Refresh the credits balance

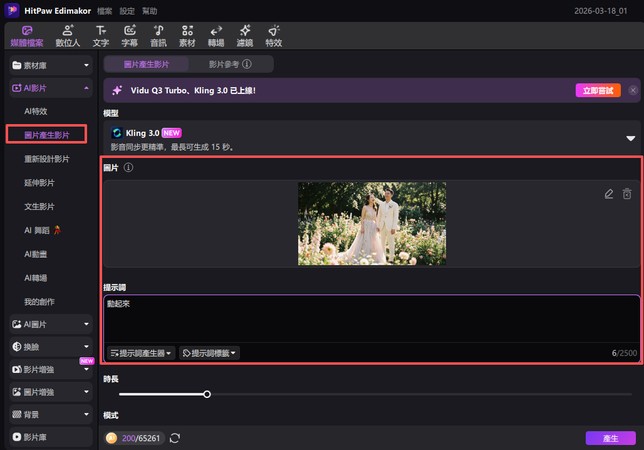tap(175, 438)
